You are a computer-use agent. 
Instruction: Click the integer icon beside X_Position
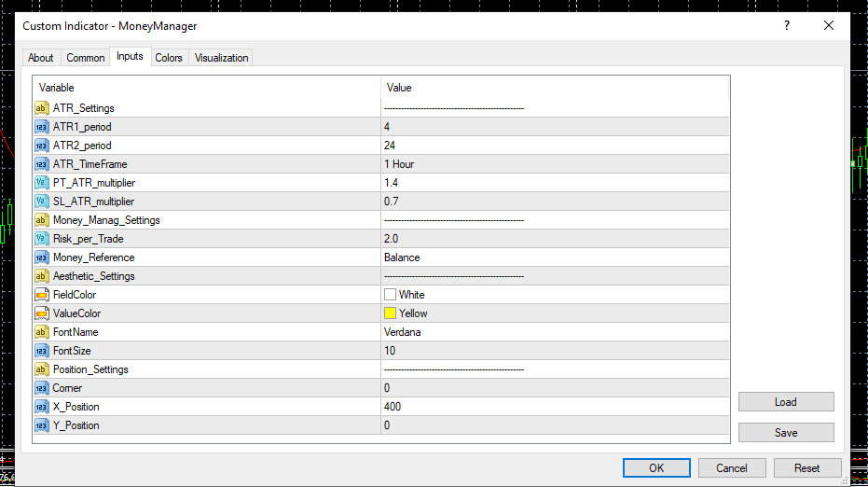point(42,407)
